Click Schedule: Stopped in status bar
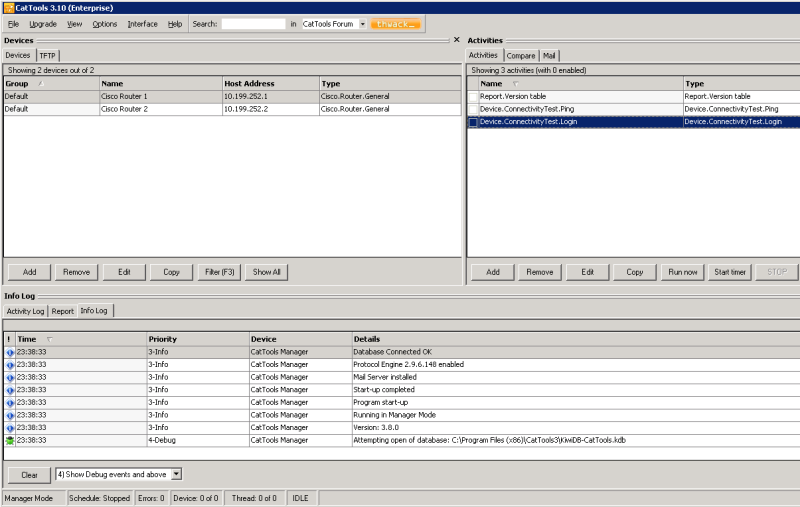 99,498
